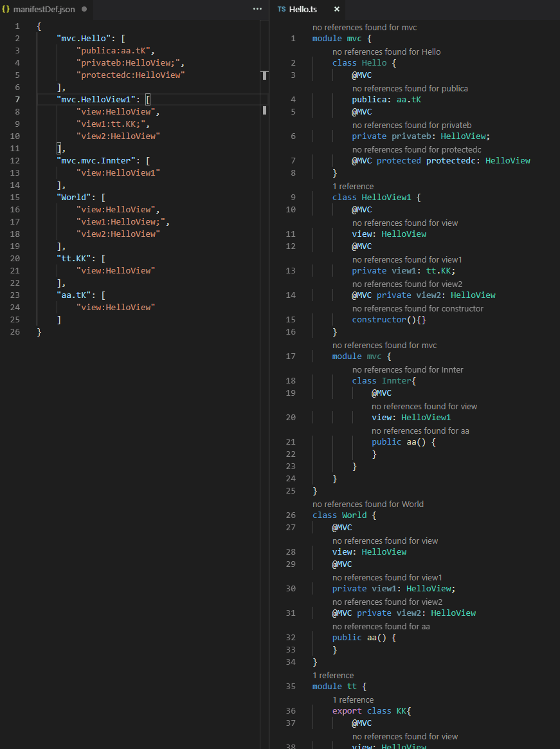Screen dimensions: 560x749
Task: Click 'publica: aa.tK' property in Hello.ts
Action: coord(386,100)
